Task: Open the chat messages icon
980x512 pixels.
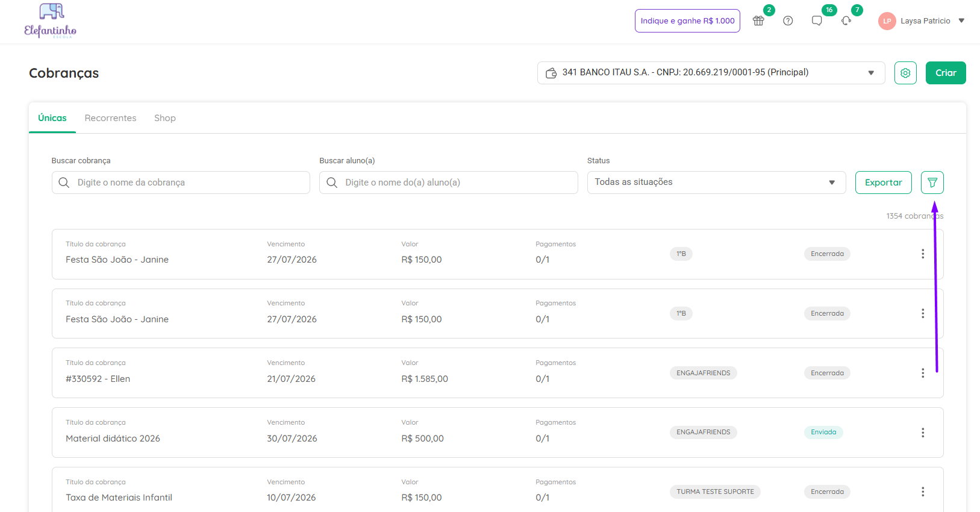Action: pyautogui.click(x=817, y=20)
